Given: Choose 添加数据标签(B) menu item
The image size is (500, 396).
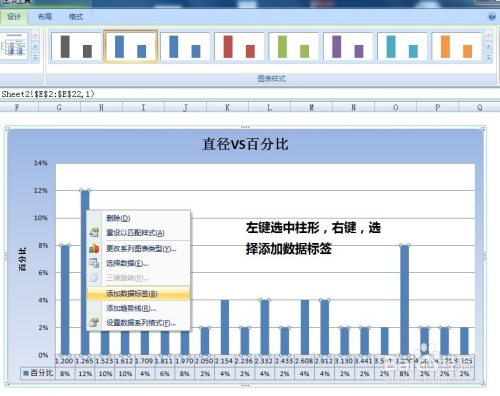Looking at the screenshot, I should [138, 294].
